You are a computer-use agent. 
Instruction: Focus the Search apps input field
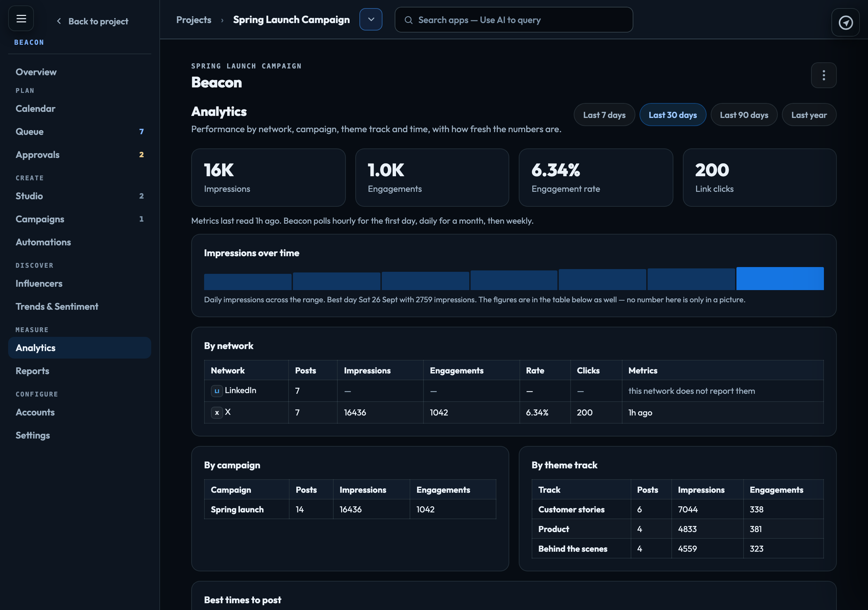pyautogui.click(x=514, y=20)
